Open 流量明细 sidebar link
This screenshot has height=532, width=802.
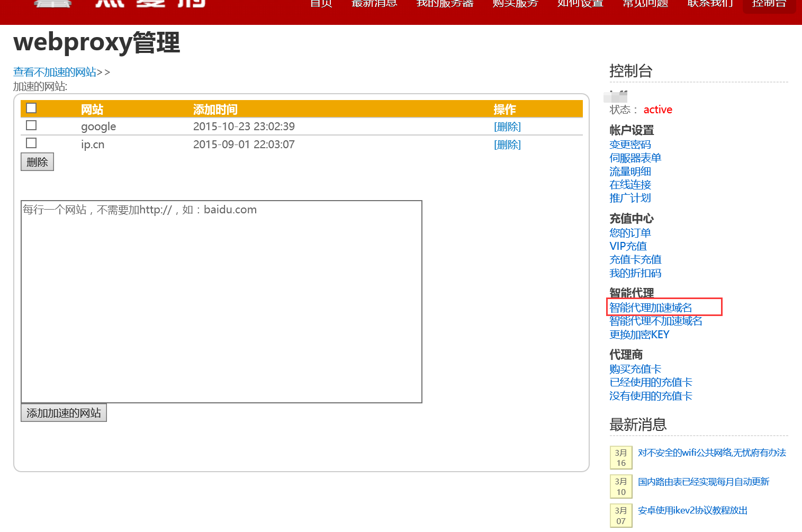630,172
